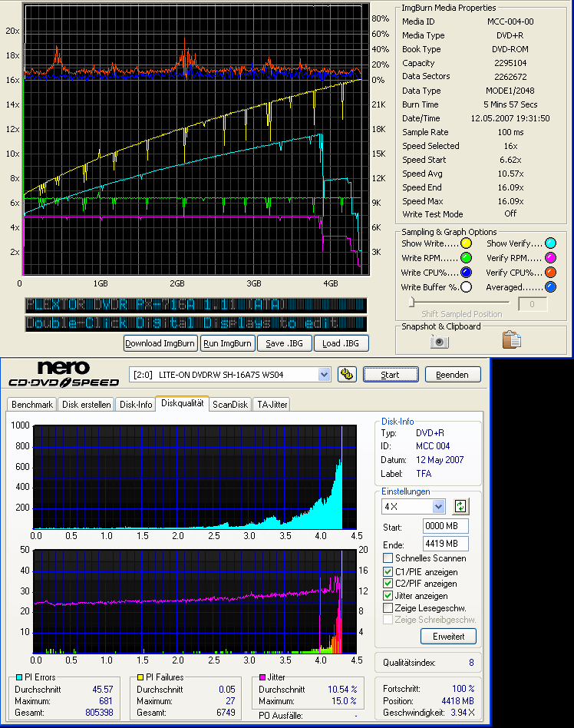Screen dimensions: 574x728
Task: Click the Double-Click Digital Displays text line
Action: 196,323
